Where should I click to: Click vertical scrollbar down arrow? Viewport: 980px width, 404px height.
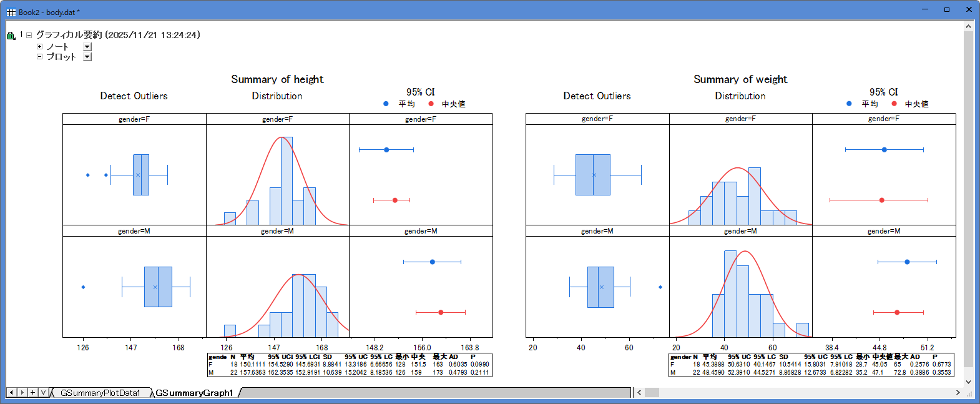point(968,382)
